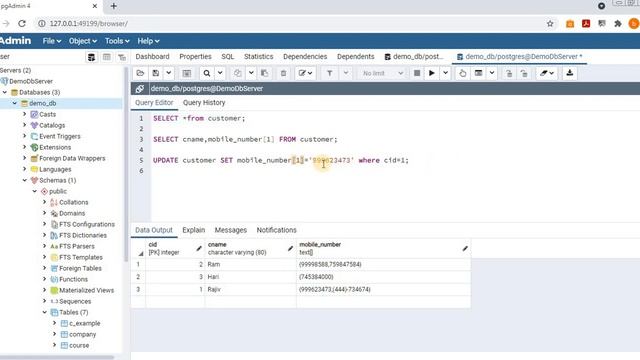640x360 pixels.
Task: Click the Rollback transaction icon
Action: pyautogui.click(x=524, y=73)
